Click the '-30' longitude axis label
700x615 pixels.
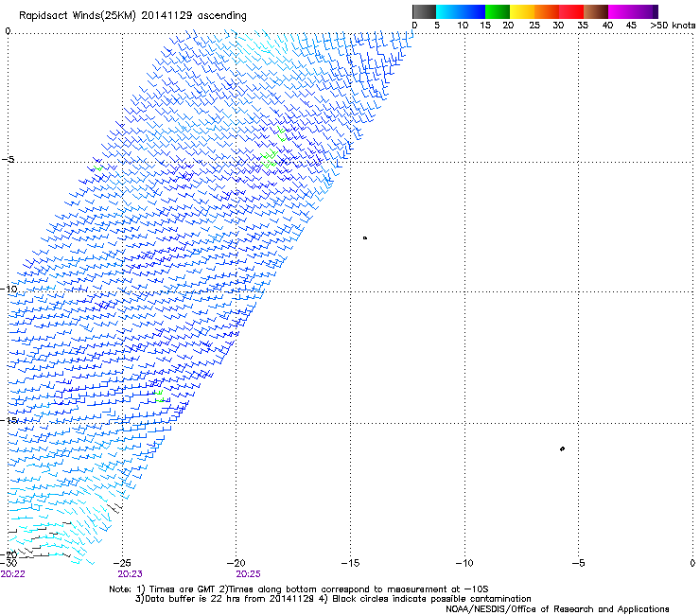coord(9,563)
